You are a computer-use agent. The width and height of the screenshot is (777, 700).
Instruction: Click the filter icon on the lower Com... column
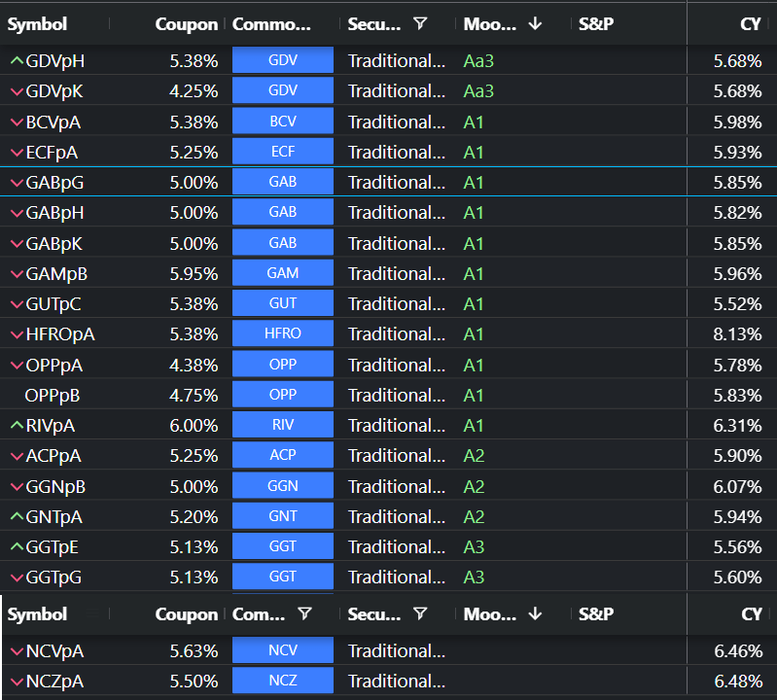coord(304,613)
